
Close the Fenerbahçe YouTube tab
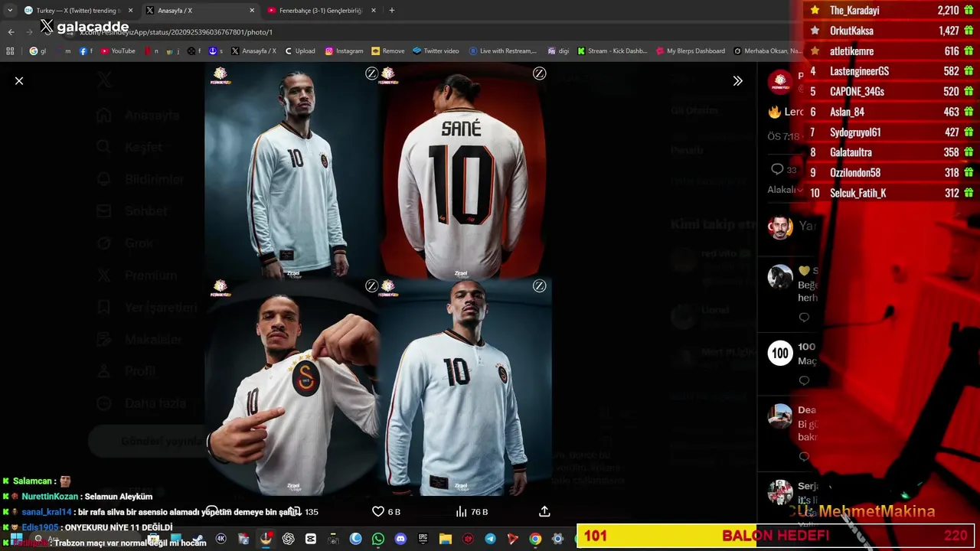(x=374, y=11)
